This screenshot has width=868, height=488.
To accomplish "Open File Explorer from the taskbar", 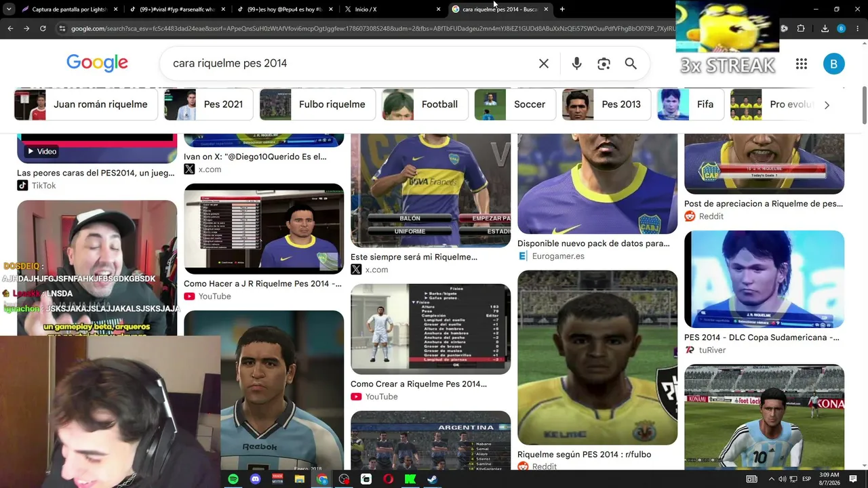I will (300, 479).
